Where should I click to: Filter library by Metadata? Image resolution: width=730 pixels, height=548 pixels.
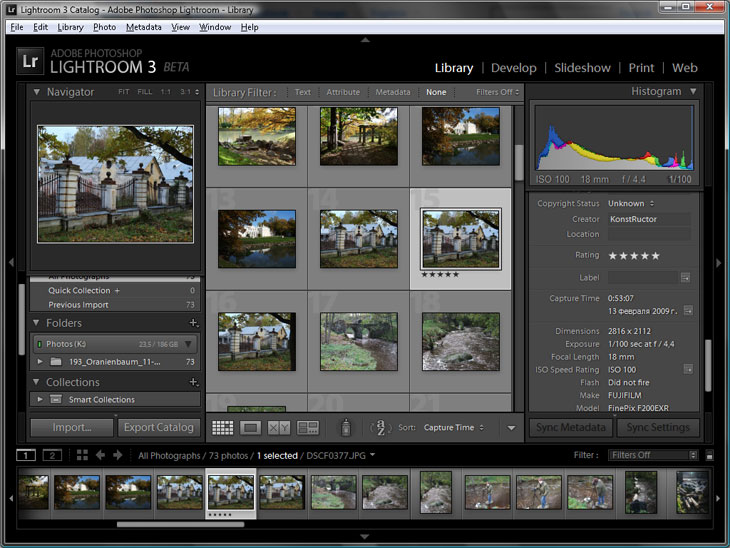[393, 92]
